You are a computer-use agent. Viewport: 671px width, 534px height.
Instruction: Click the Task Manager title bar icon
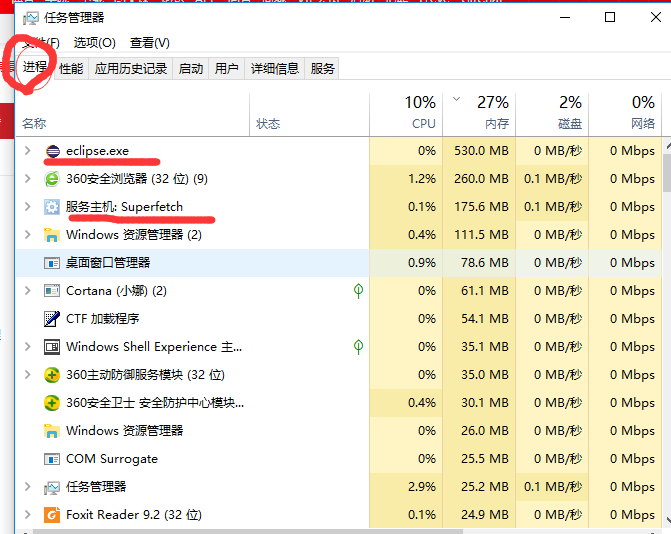click(31, 18)
